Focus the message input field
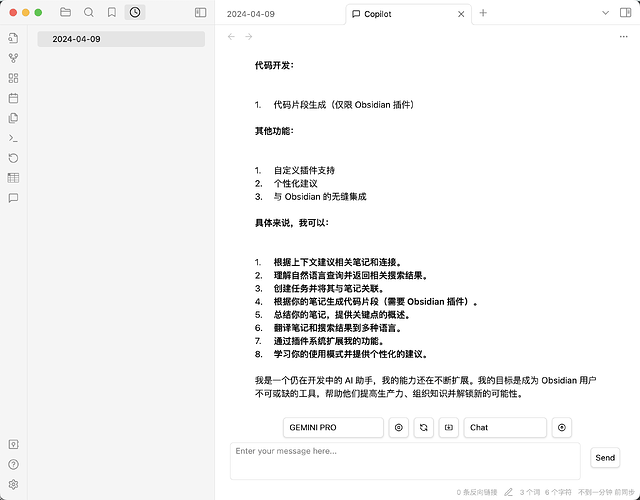 point(405,461)
